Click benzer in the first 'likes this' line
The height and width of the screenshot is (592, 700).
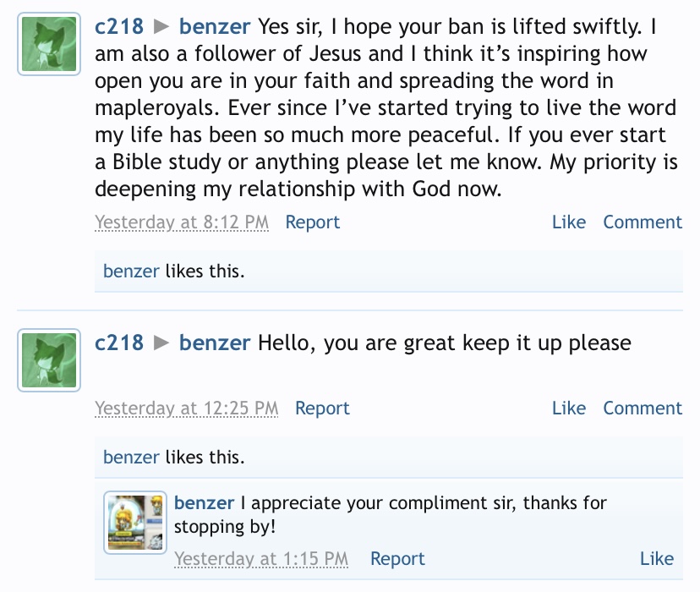[x=131, y=271]
